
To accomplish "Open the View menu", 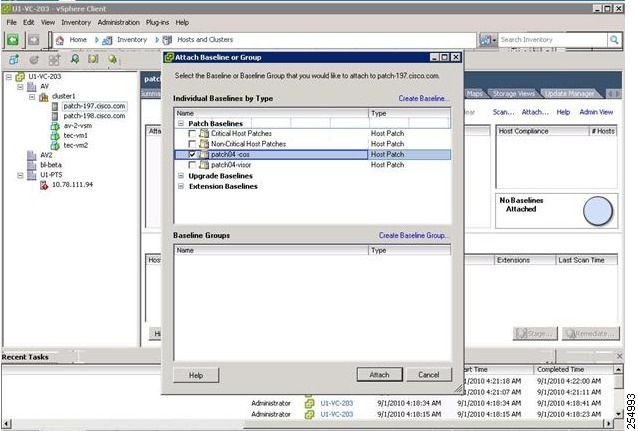I will pos(48,22).
